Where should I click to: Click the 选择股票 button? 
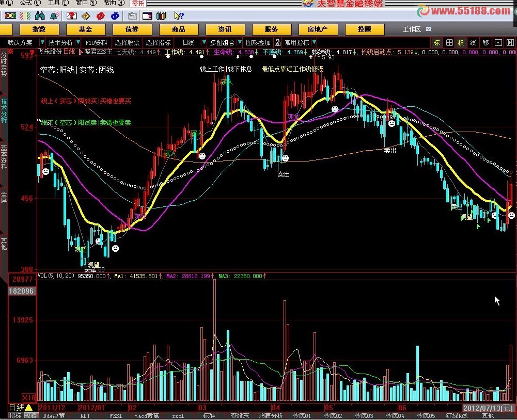click(x=127, y=42)
